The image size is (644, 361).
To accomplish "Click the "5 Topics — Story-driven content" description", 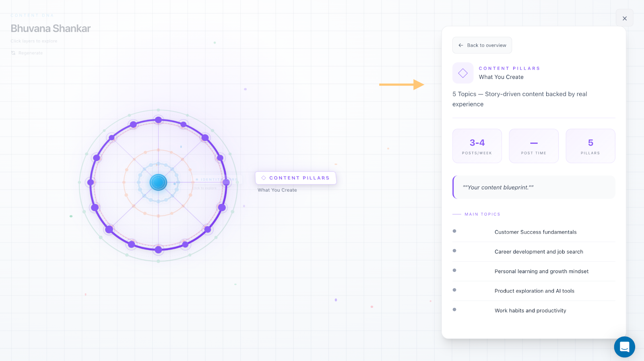I will [520, 99].
